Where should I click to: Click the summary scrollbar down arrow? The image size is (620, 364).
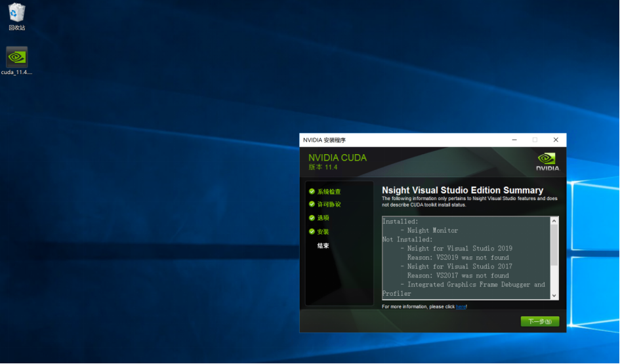pyautogui.click(x=554, y=296)
